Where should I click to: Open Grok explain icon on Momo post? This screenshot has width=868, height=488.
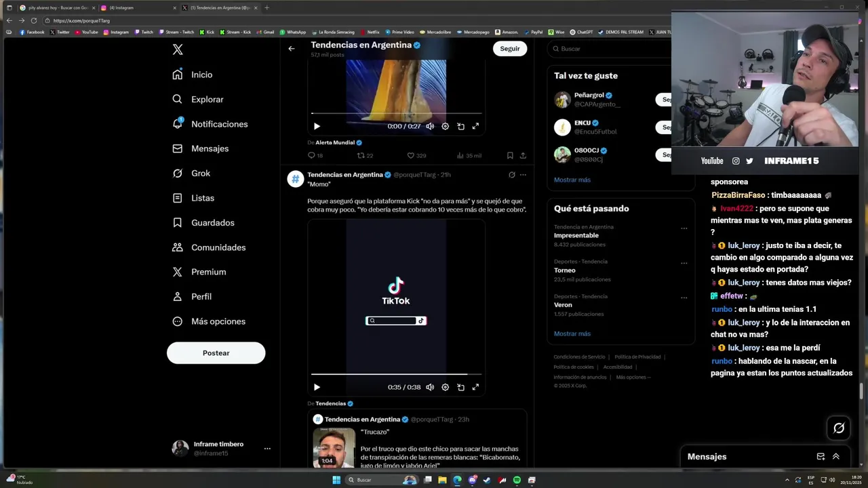point(512,175)
